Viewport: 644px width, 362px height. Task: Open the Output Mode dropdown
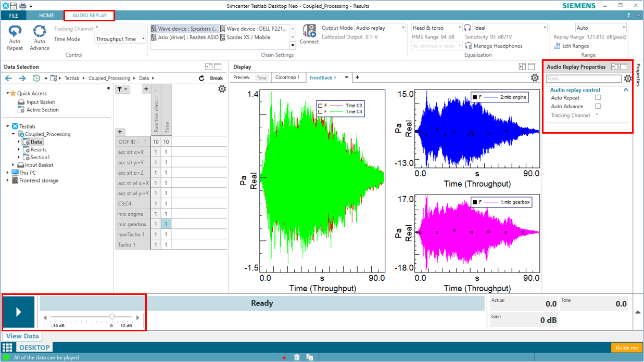pos(380,28)
